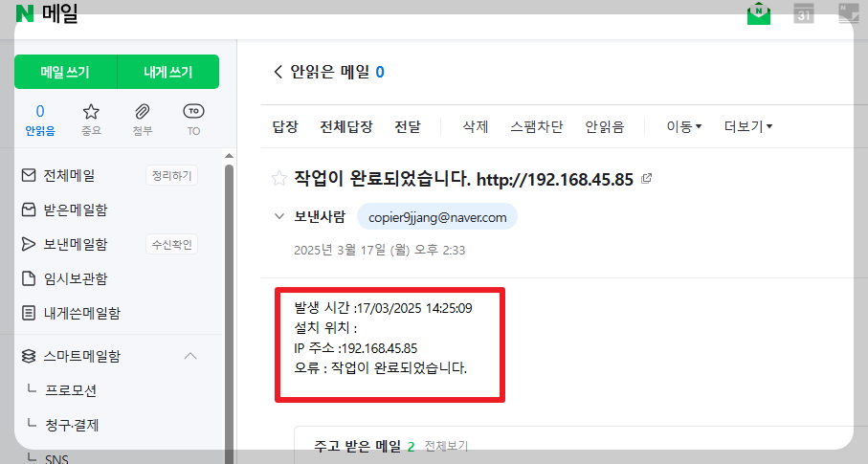Open the 프로모션 smart mailbox
The width and height of the screenshot is (868, 464).
(x=71, y=390)
